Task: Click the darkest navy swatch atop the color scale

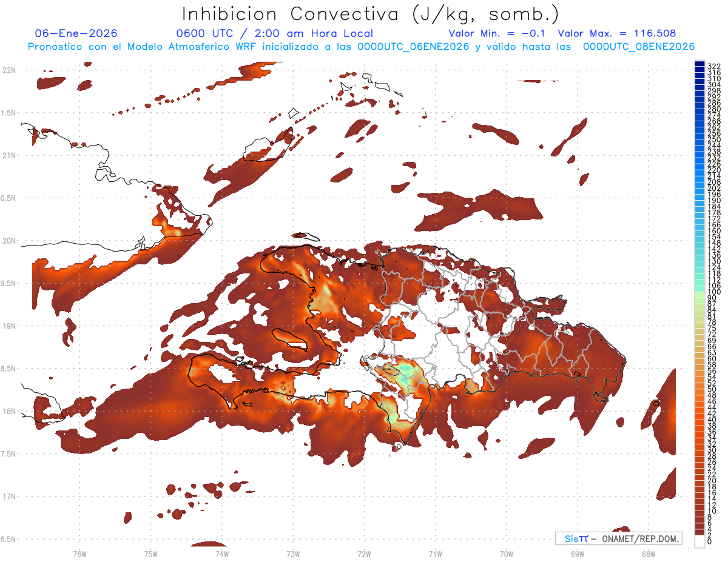Action: tap(699, 64)
